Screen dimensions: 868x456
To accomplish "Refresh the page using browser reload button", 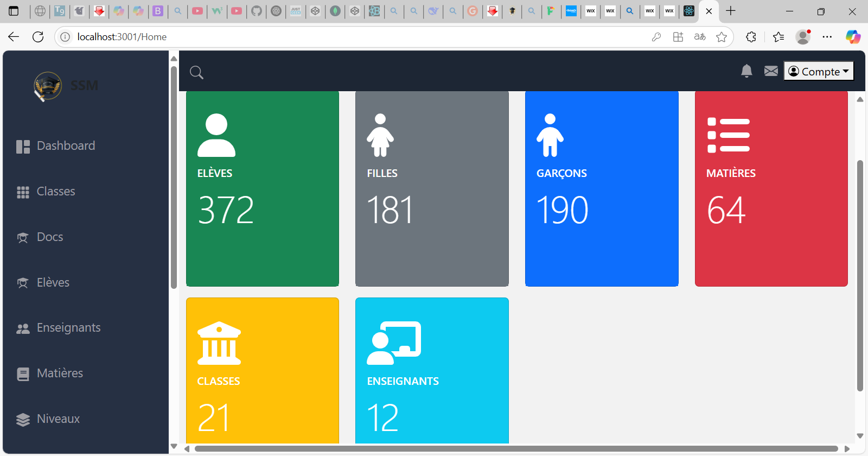I will (38, 37).
